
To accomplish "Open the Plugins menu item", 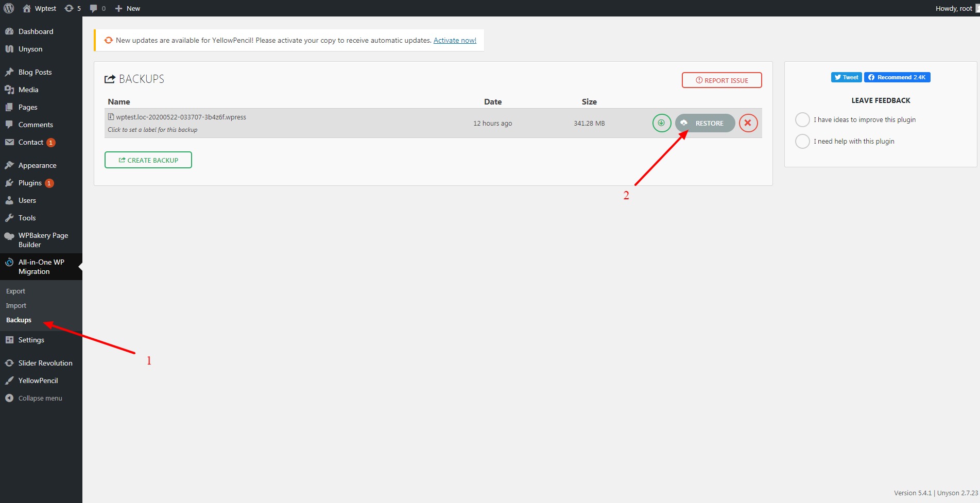I will 41,183.
